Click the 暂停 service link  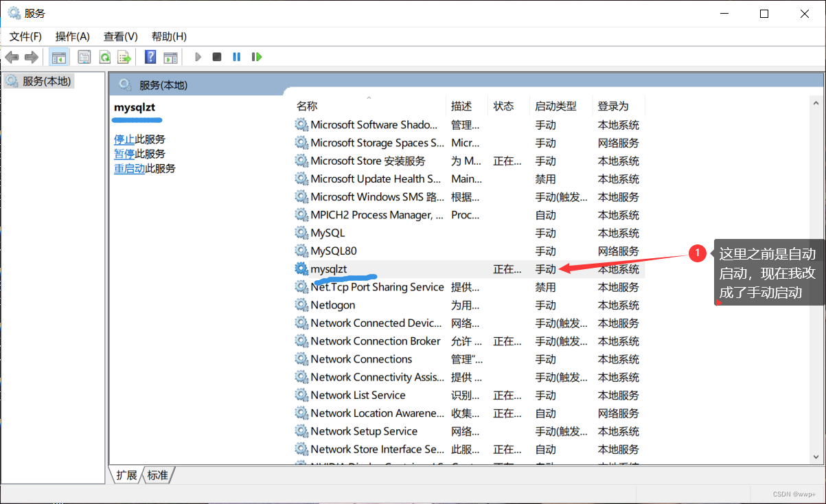click(x=124, y=154)
